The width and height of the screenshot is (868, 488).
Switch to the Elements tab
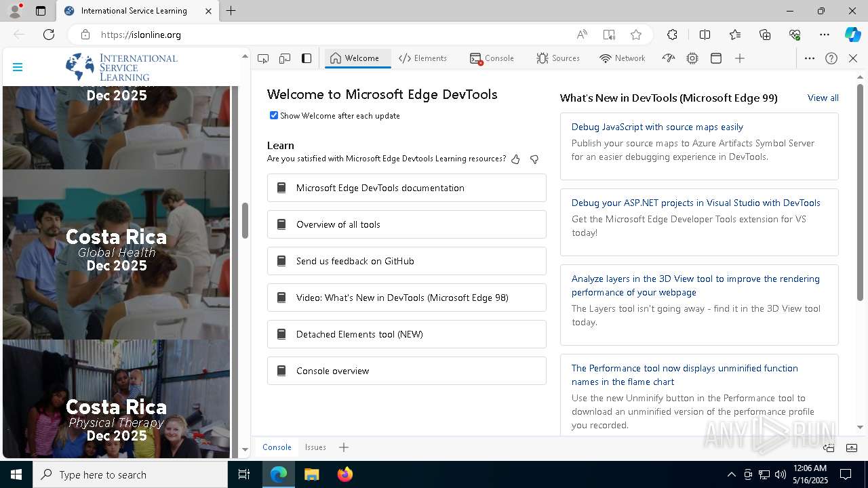[x=422, y=58]
